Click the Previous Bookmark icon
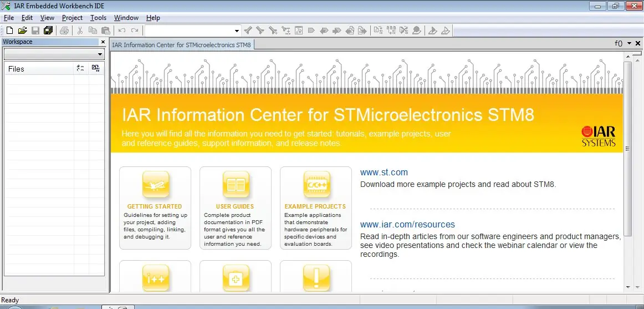Viewport: 644px width, 309px height. tap(324, 31)
